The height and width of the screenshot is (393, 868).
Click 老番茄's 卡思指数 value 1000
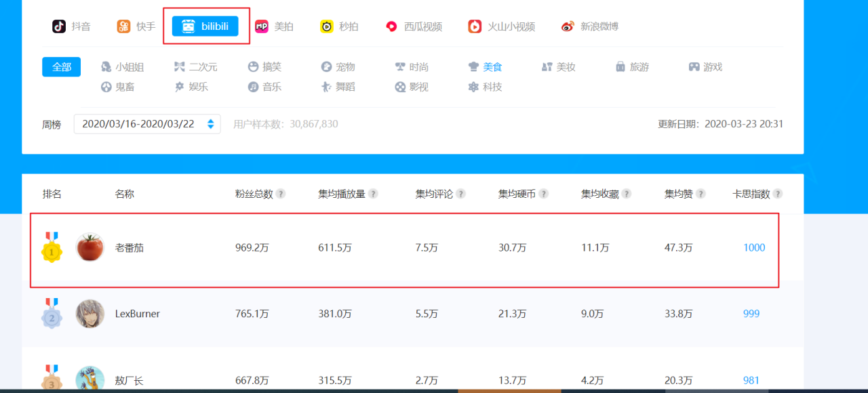tap(754, 247)
